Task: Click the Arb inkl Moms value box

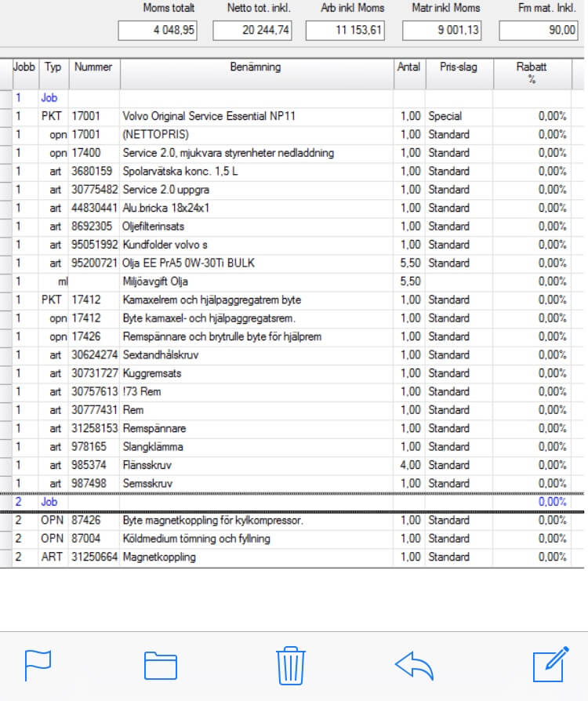Action: coord(346,31)
